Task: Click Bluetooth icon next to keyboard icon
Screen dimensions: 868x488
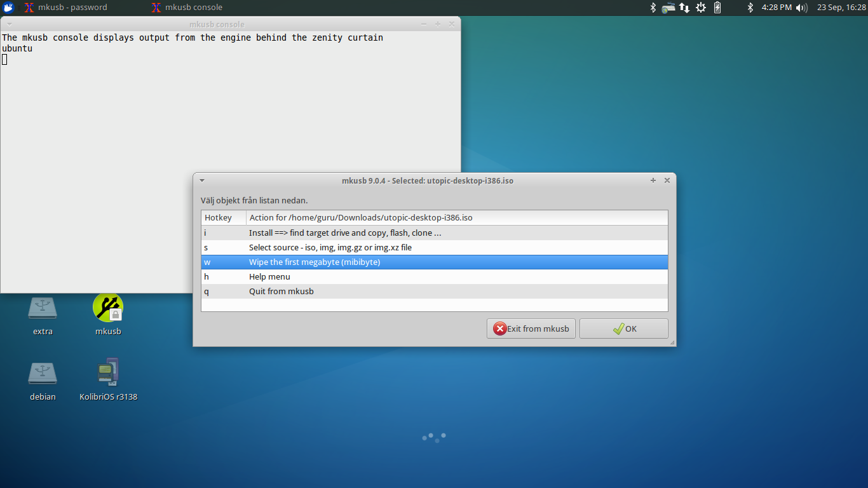Action: coord(653,8)
